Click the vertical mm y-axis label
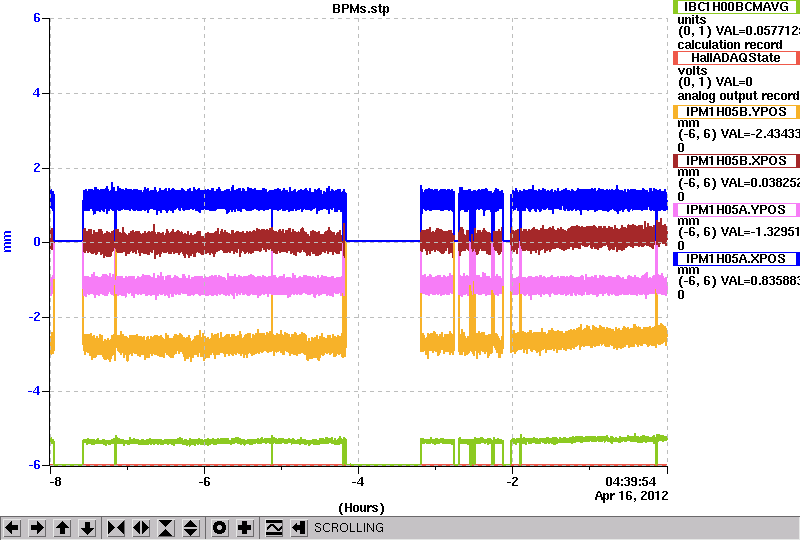The height and width of the screenshot is (540, 800). (x=7, y=241)
